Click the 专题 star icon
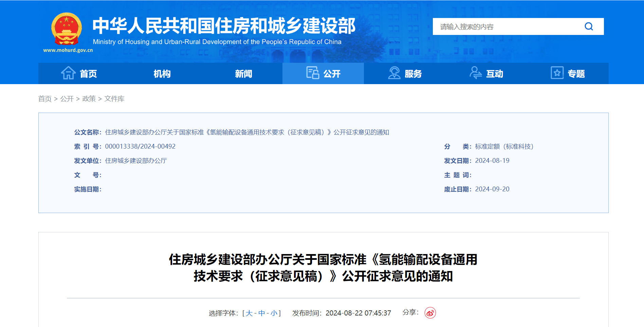This screenshot has height=327, width=644. pyautogui.click(x=557, y=73)
